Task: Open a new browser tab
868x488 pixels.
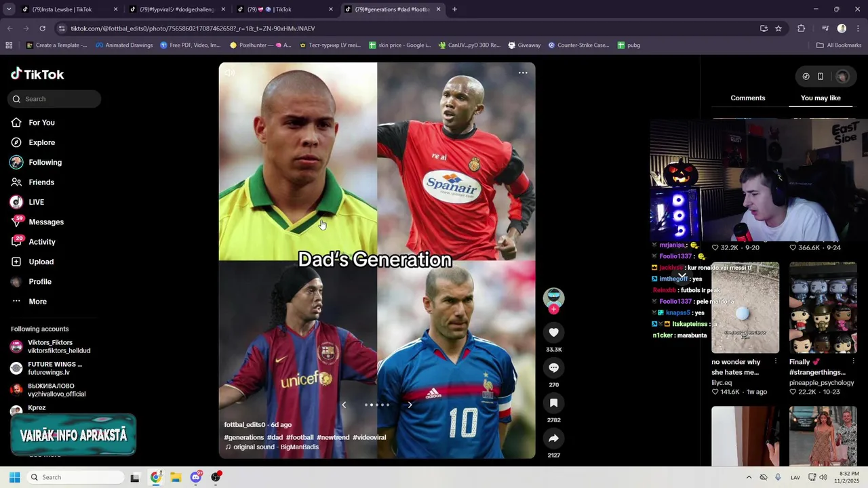Action: coord(454,9)
